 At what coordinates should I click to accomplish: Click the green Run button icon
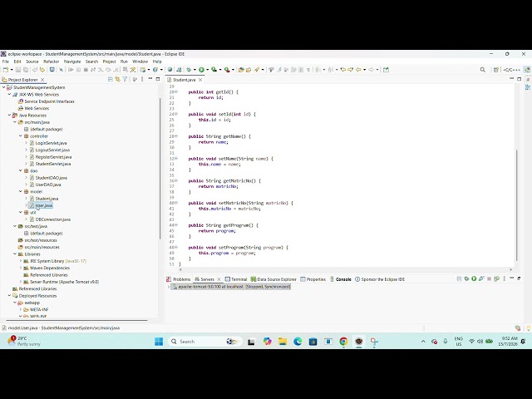[201, 70]
